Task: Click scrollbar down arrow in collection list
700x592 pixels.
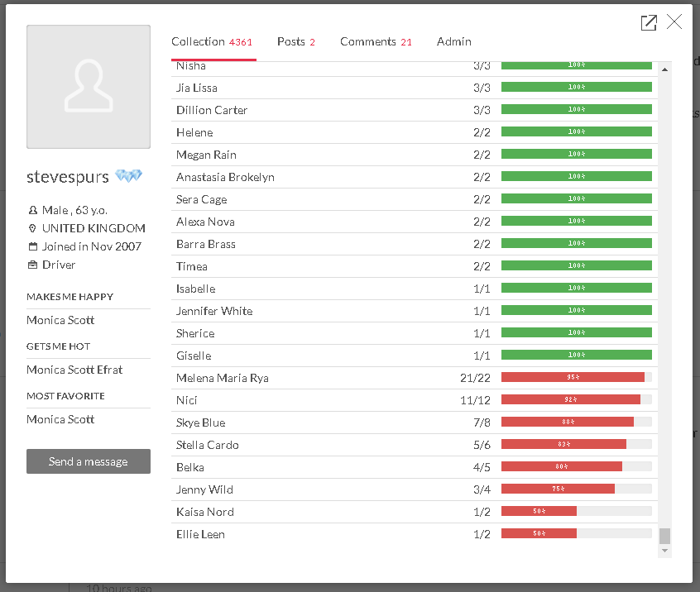Action: [x=664, y=551]
